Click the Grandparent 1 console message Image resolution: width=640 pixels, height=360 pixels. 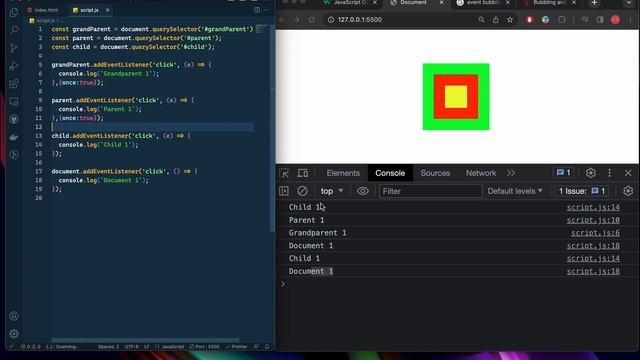[317, 233]
